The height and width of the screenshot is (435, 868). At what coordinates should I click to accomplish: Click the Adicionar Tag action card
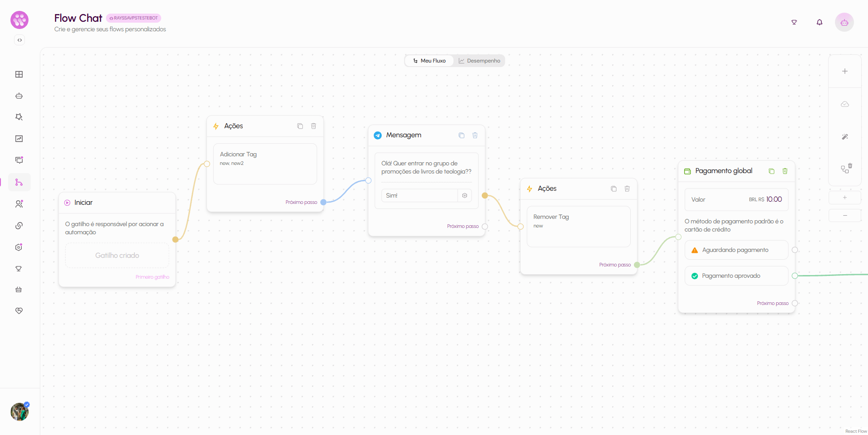[x=265, y=164]
